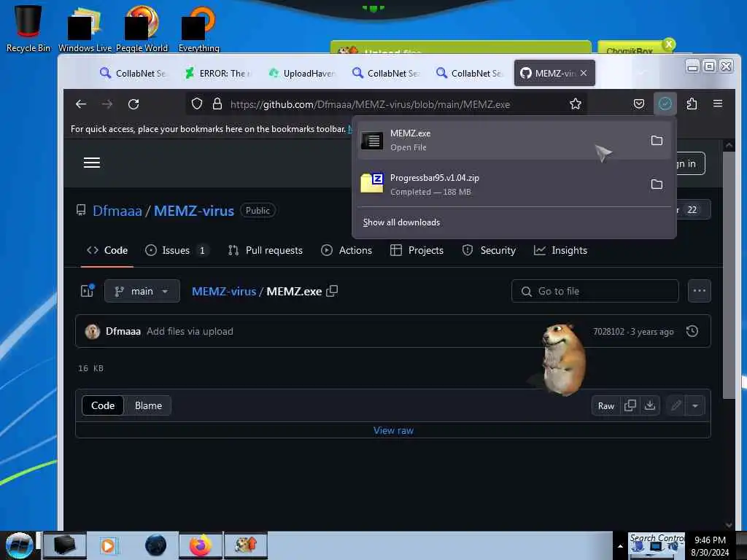Expand the edit options dropdown arrow
Viewport: 747px width, 560px height.
(x=695, y=405)
